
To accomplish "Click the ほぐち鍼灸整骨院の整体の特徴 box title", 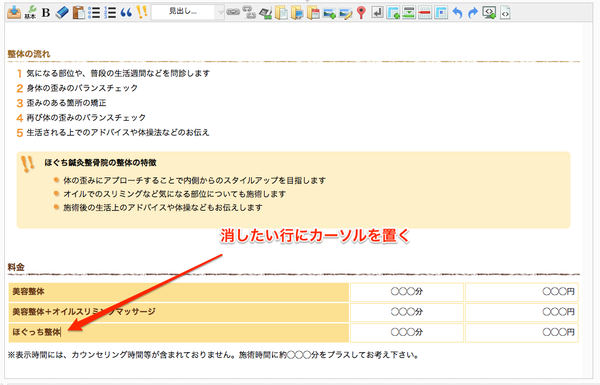I will (100, 163).
